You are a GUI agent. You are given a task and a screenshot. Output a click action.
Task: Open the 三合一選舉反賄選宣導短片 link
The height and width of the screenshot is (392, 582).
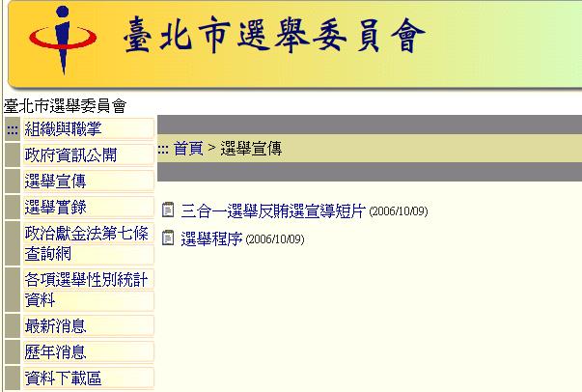(273, 210)
